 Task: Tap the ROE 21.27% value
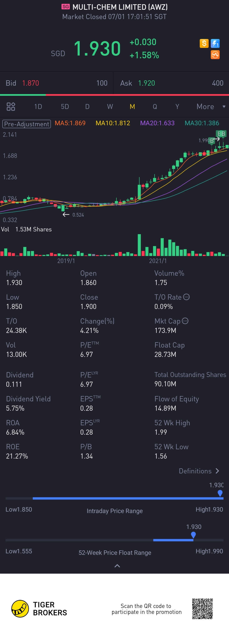[x=17, y=456]
